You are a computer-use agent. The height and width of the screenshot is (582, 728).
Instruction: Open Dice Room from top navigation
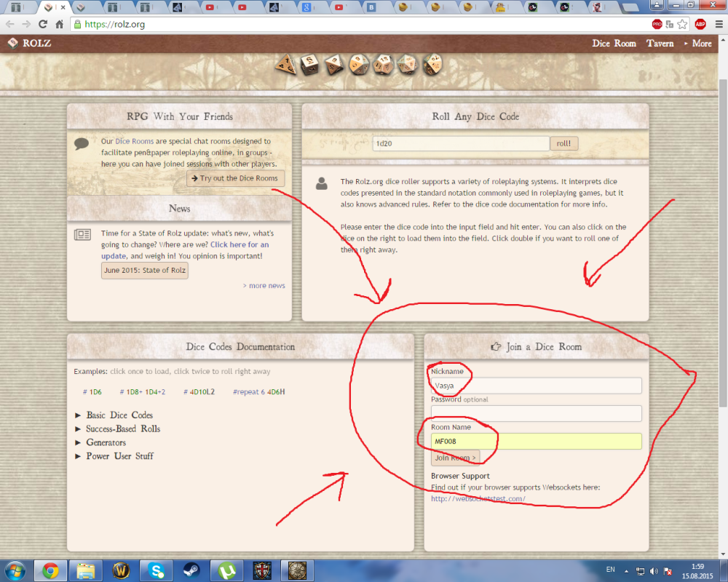[614, 43]
